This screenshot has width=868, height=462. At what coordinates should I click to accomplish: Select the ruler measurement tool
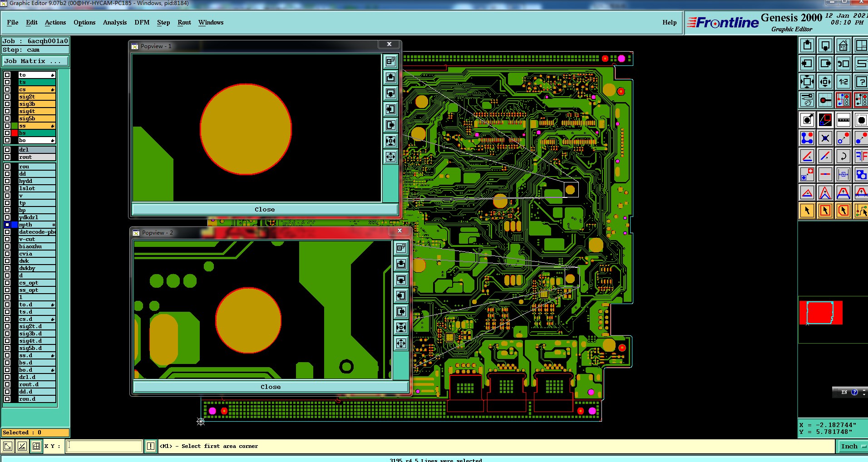click(x=843, y=120)
